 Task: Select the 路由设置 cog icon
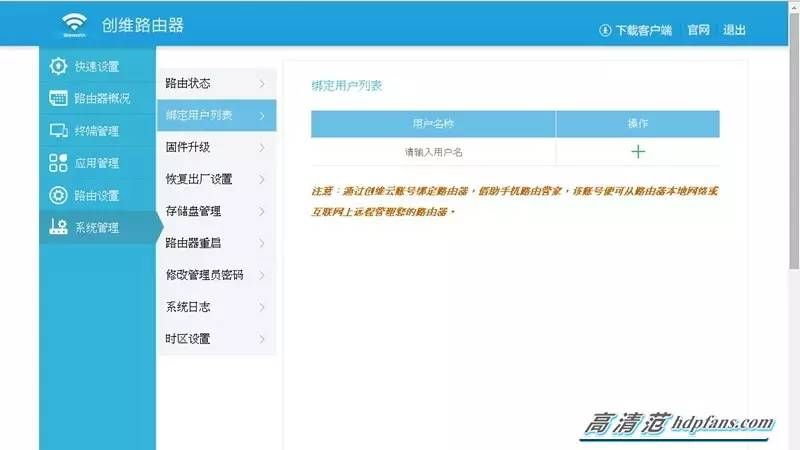[x=58, y=195]
